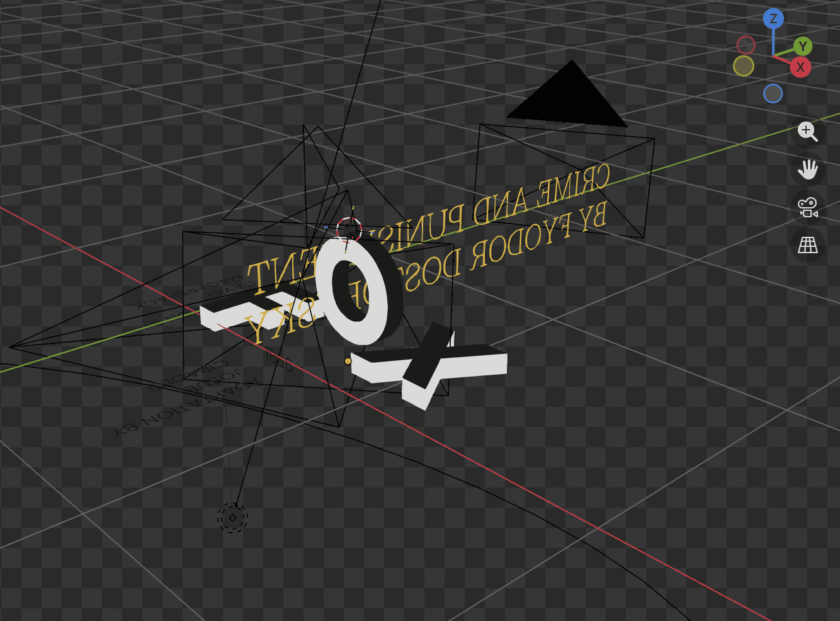Activate the pan hand viewport button
The width and height of the screenshot is (840, 621).
pyautogui.click(x=808, y=169)
